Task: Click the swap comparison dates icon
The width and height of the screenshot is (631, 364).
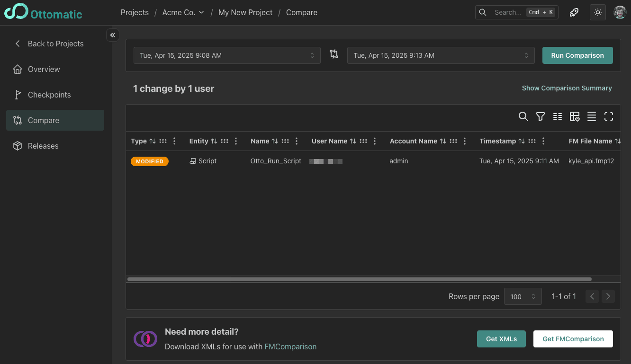Action: coord(334,54)
